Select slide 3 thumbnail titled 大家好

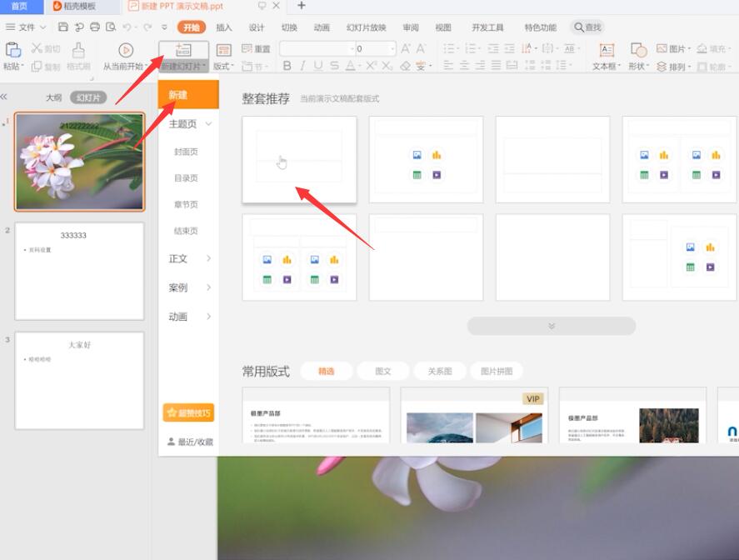point(80,381)
